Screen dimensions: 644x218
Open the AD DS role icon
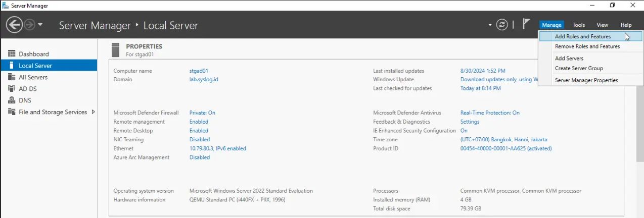(x=12, y=89)
